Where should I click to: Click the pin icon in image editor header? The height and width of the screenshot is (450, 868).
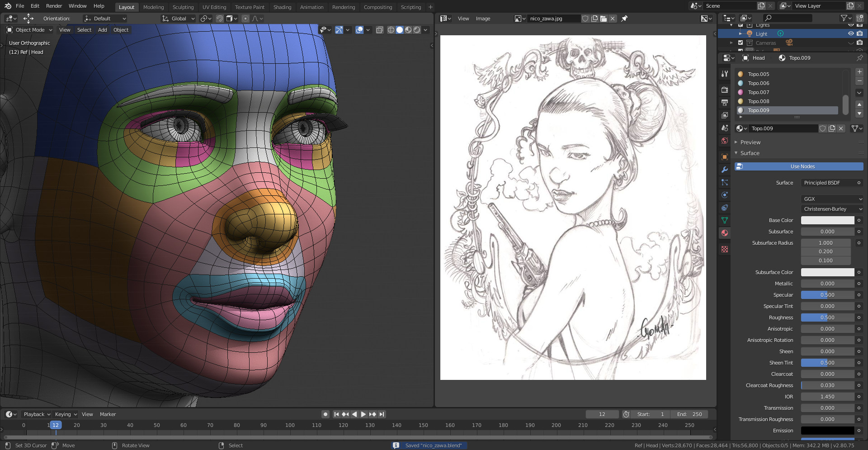624,19
